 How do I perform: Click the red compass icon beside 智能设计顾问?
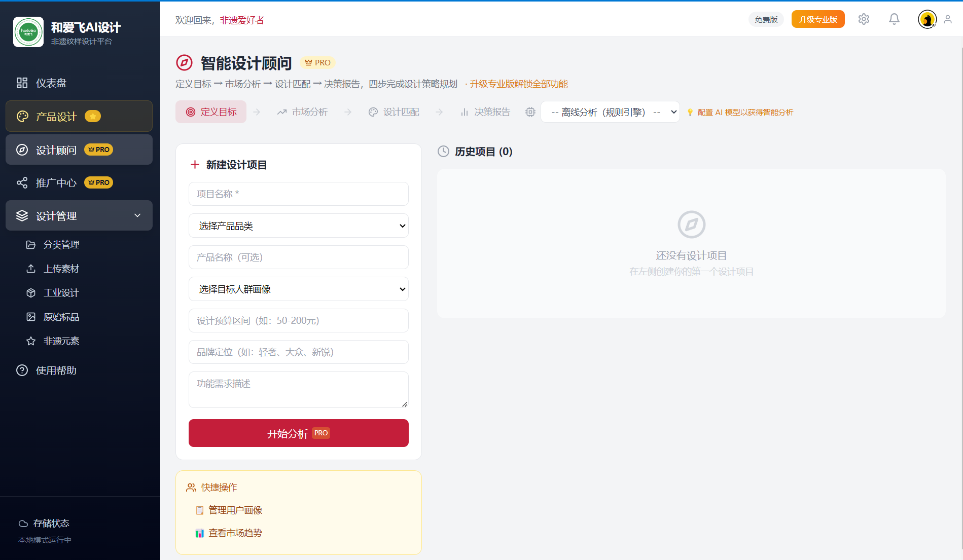point(184,63)
